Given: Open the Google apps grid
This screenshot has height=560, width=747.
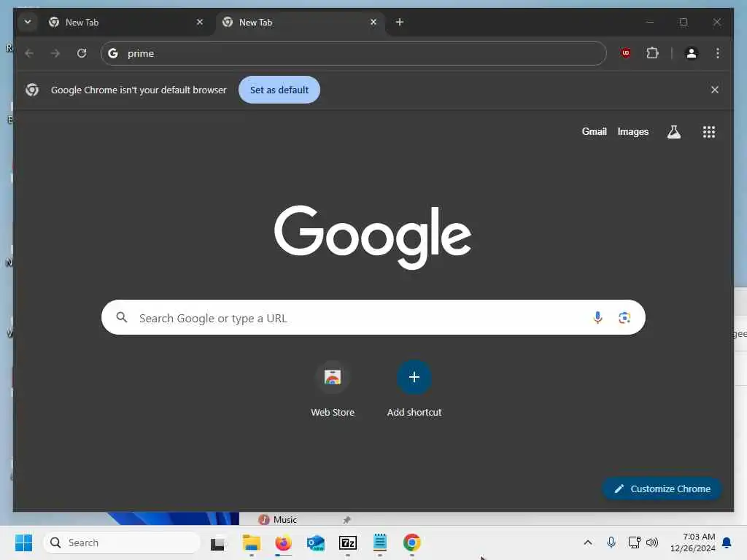Looking at the screenshot, I should (x=709, y=132).
